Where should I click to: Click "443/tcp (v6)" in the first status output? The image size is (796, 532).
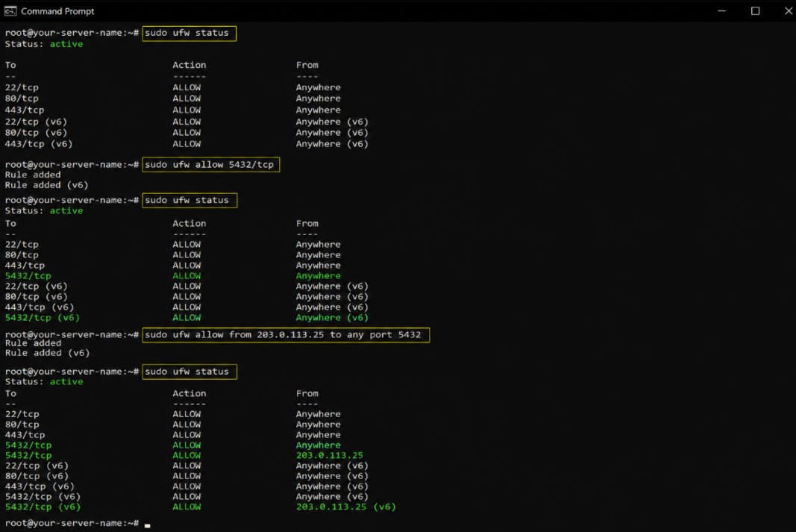tap(39, 144)
